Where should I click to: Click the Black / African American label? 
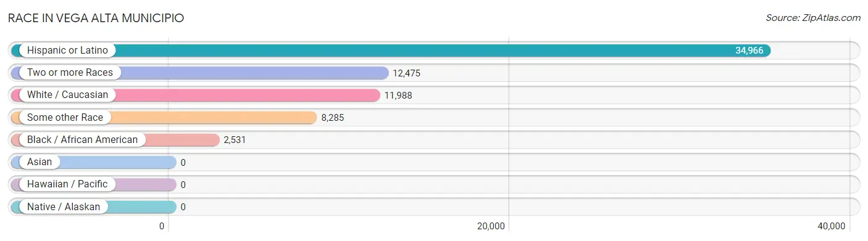pos(82,140)
